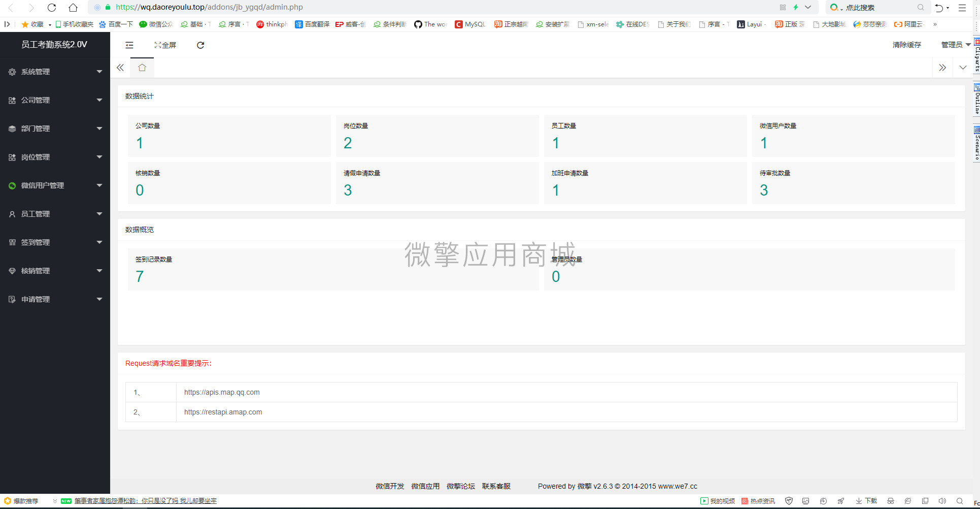Click the 全屏 fullscreen button
This screenshot has width=980, height=509.
[165, 45]
